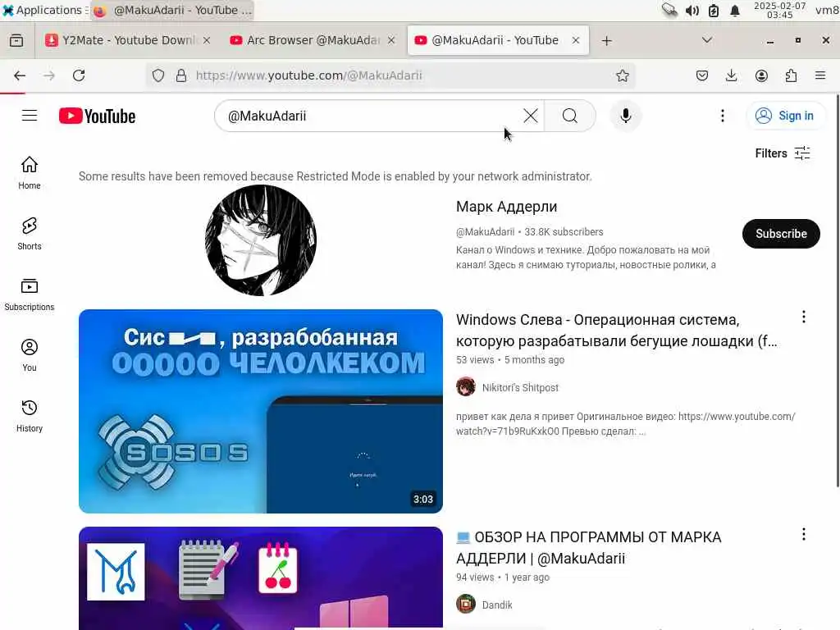This screenshot has height=630, width=840.
Task: Close the @MakuAdarii YouTube browser tab
Action: (x=576, y=41)
